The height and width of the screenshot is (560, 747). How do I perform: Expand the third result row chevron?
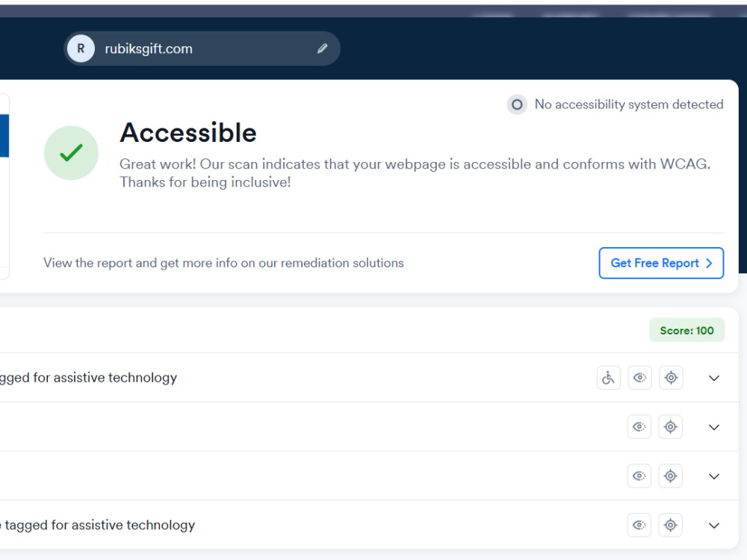[713, 476]
